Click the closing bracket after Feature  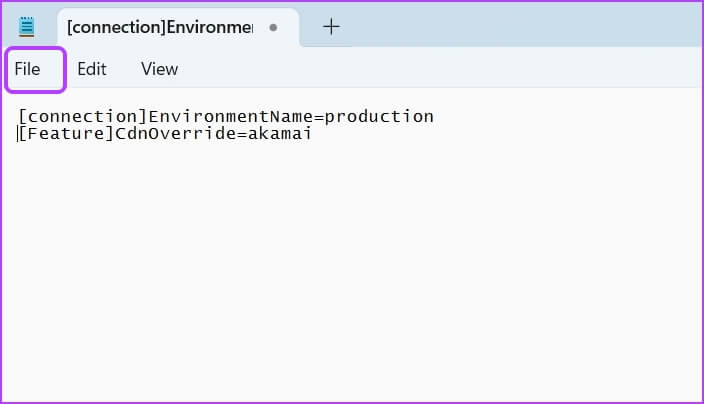(110, 133)
